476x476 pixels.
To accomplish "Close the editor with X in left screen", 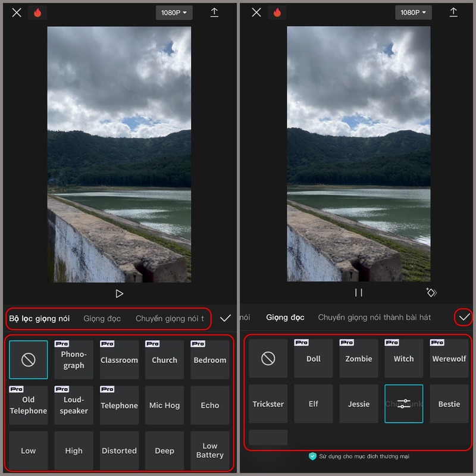I will tap(17, 12).
